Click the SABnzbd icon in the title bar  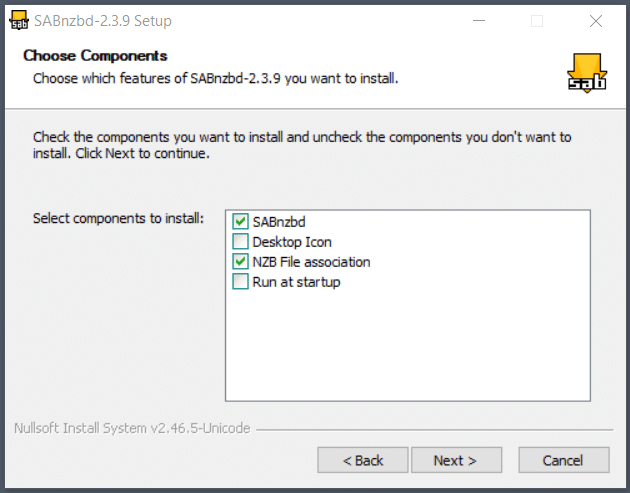click(18, 20)
